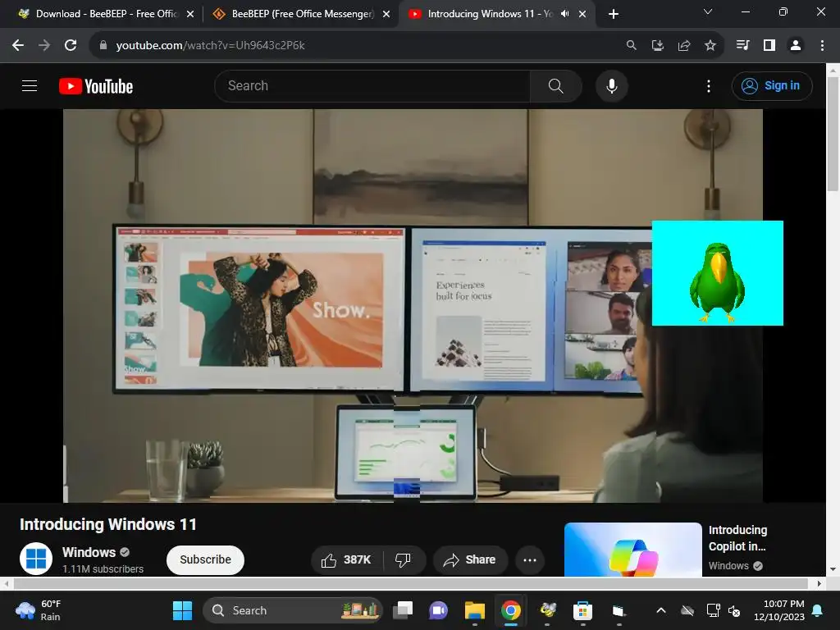Bookmark this page with the star
This screenshot has width=840, height=630.
pyautogui.click(x=710, y=45)
